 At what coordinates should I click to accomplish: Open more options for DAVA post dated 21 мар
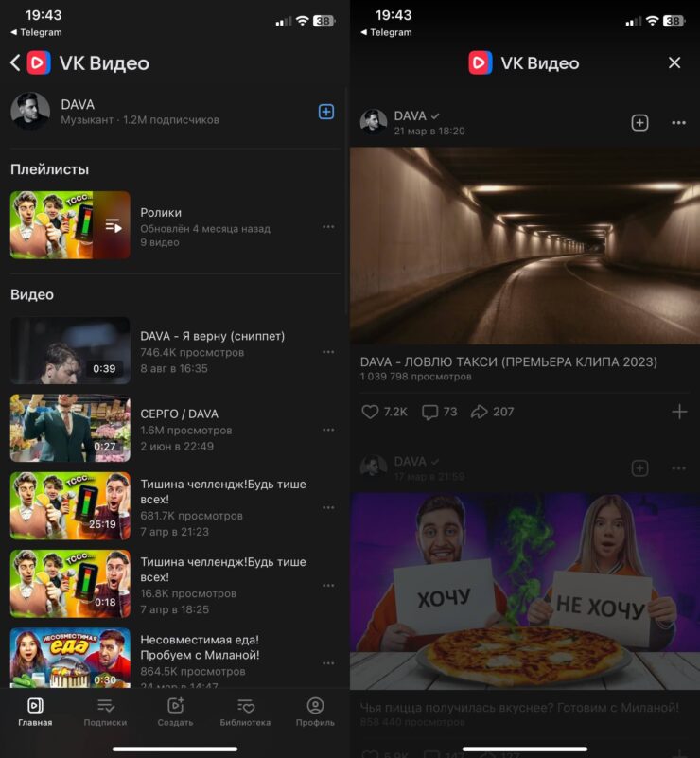[678, 123]
